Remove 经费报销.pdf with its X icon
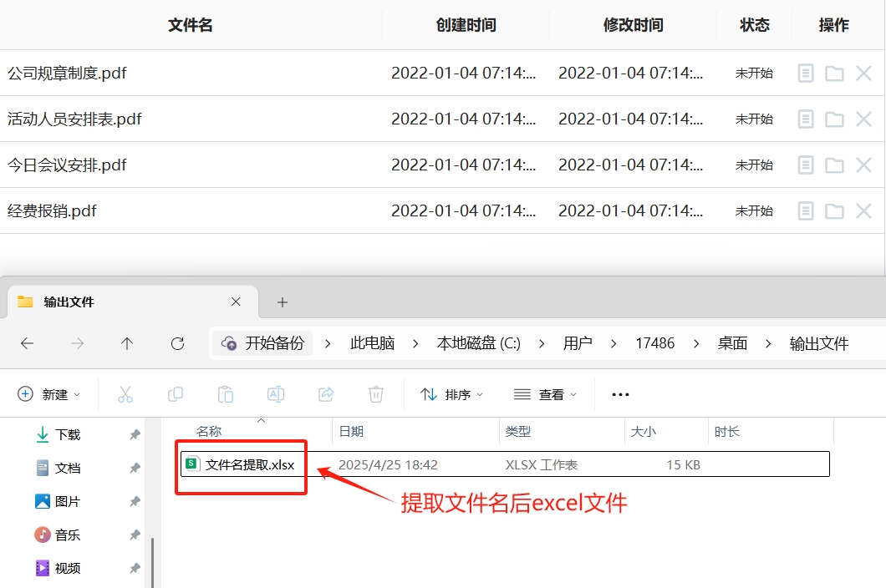The width and height of the screenshot is (886, 588). click(x=863, y=211)
